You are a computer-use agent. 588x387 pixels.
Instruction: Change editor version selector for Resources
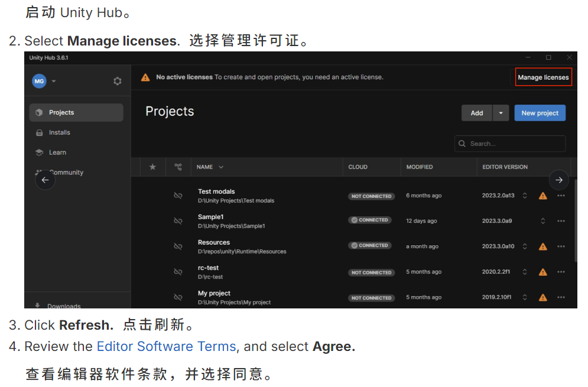click(x=525, y=246)
